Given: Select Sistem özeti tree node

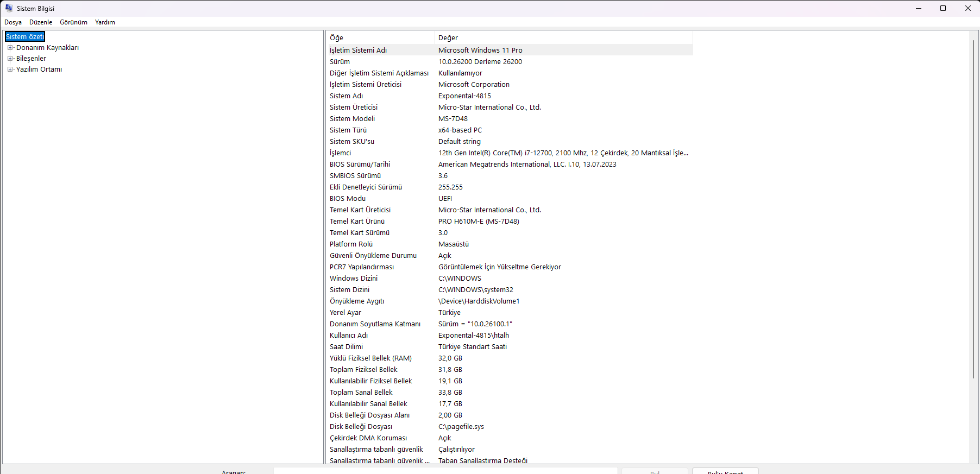Looking at the screenshot, I should click(x=25, y=36).
